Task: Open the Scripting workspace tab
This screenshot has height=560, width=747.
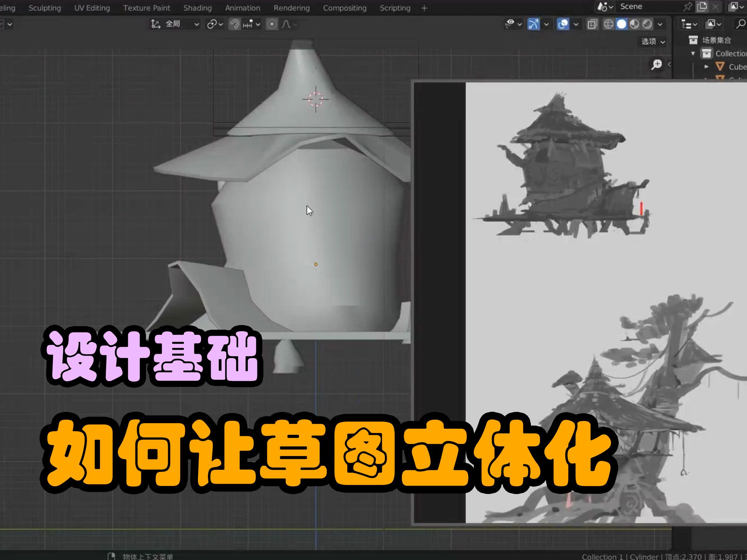Action: [394, 8]
